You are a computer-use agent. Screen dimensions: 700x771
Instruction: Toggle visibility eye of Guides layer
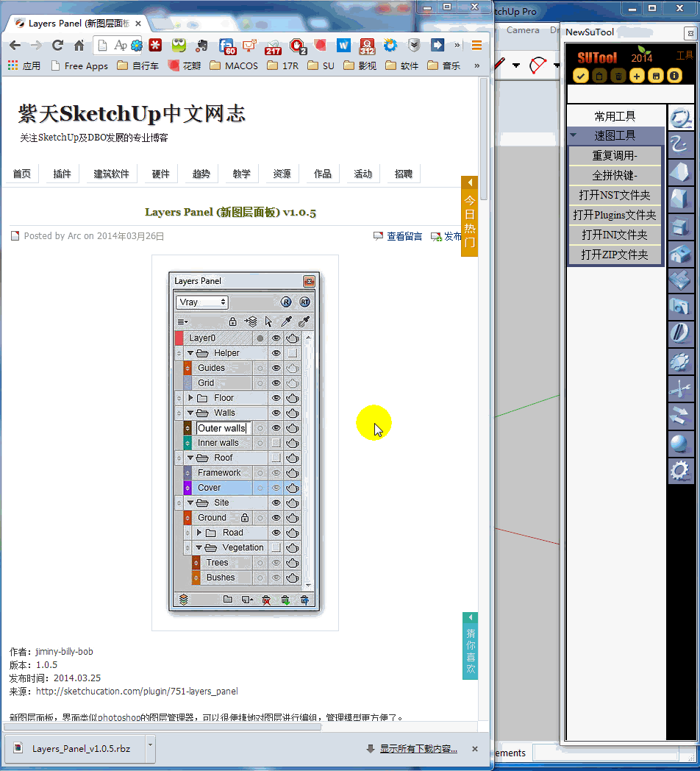click(276, 368)
